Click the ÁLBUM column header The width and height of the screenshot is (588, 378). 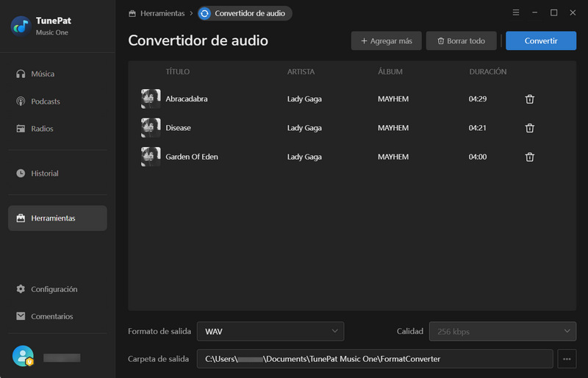click(x=390, y=71)
